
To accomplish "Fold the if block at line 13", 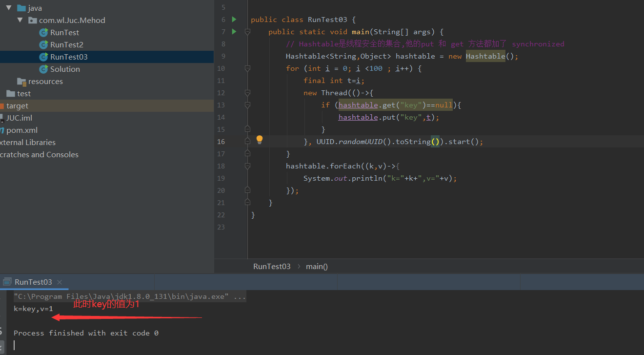I will (247, 105).
